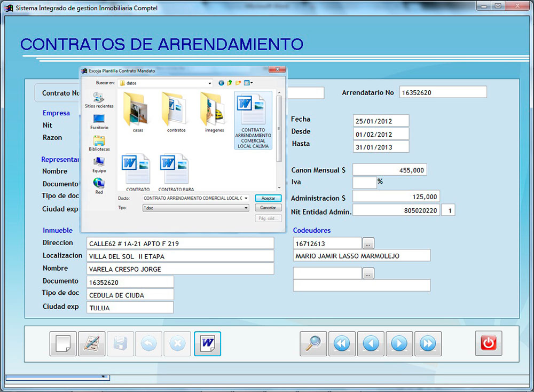Go to the next record

(399, 343)
